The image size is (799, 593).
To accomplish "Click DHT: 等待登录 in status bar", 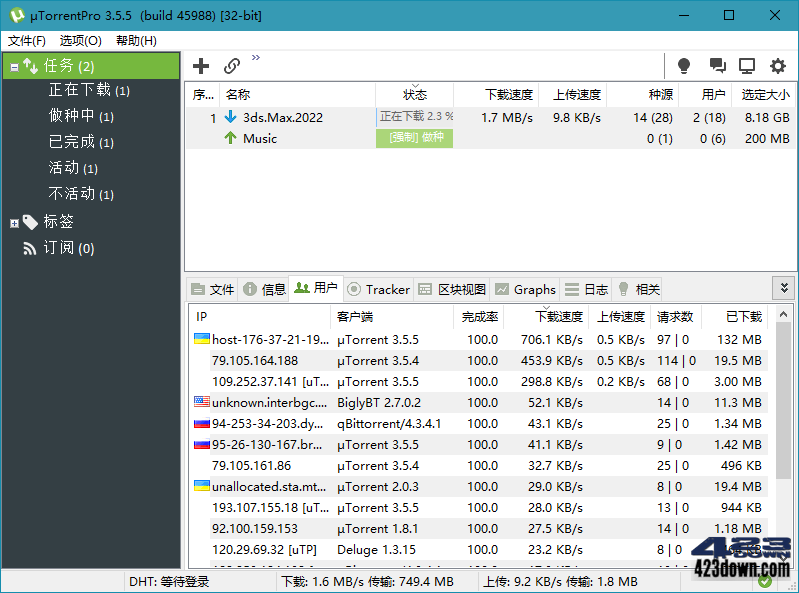I will click(x=169, y=582).
